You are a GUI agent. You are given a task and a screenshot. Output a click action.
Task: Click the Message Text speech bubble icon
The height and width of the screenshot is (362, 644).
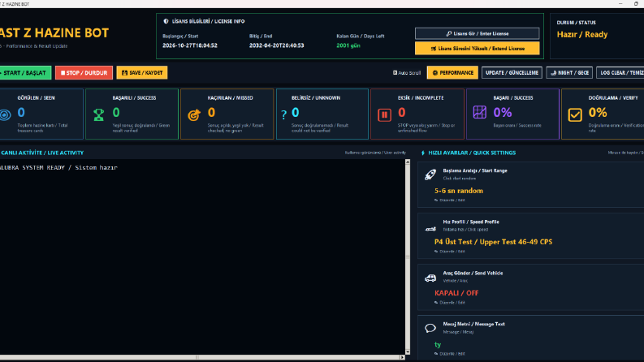[430, 328]
